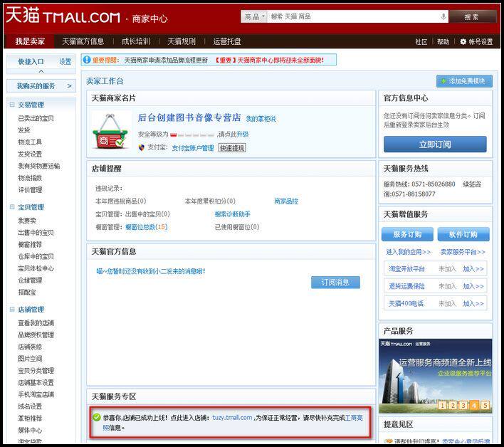This screenshot has width=504, height=447.
Task: Open tuzy.tmall.com shop link
Action: 232,417
